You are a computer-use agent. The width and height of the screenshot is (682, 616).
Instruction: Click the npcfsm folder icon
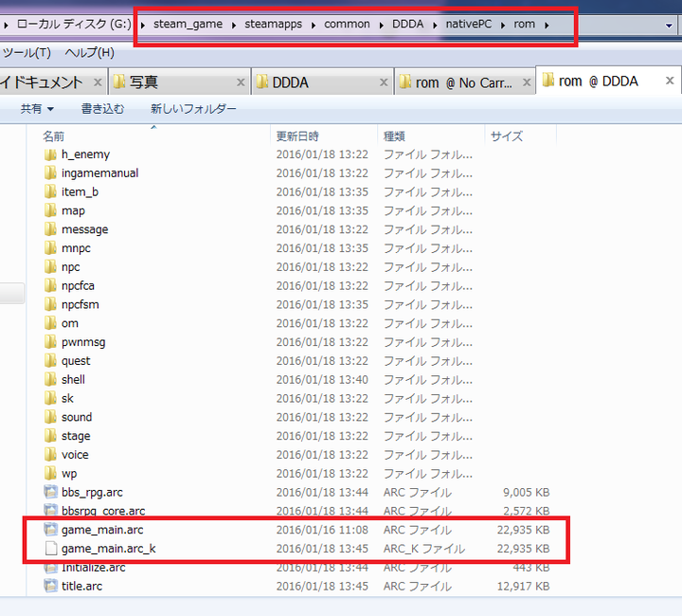[x=50, y=304]
